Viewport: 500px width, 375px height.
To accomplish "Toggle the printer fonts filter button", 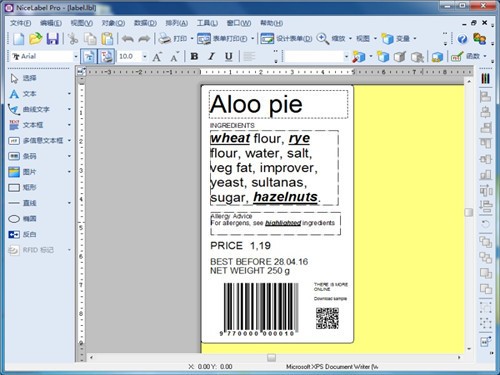I will click(x=106, y=56).
